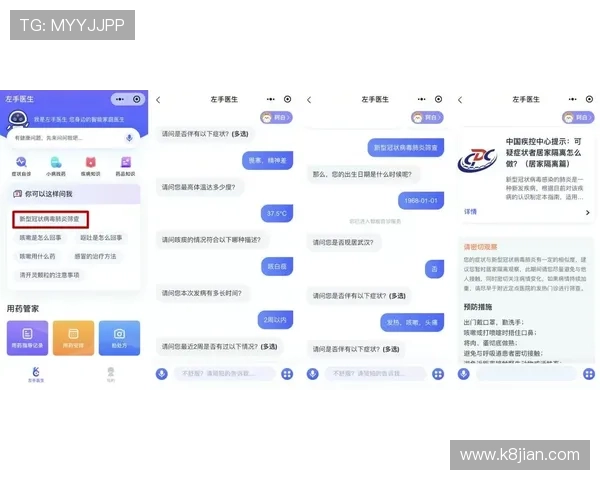Tap the 1968-01-01 answer bubble
The width and height of the screenshot is (600, 480).
(421, 201)
